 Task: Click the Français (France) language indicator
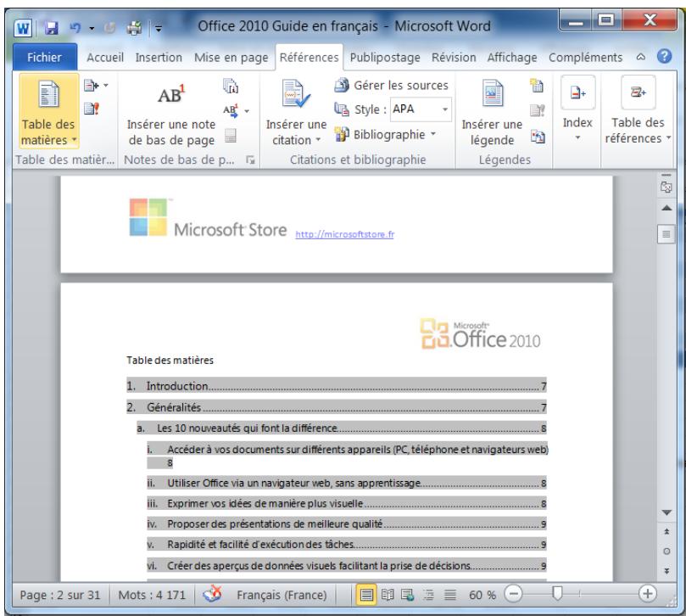tap(282, 595)
